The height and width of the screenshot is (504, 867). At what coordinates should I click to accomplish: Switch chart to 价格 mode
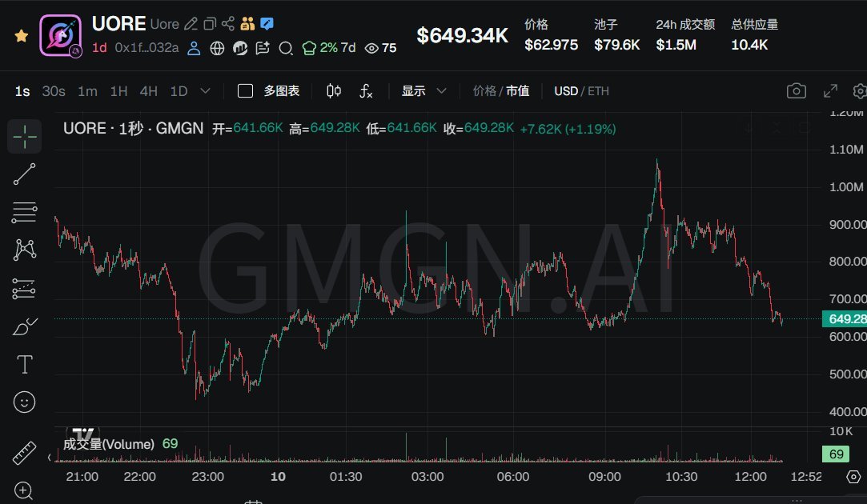coord(484,91)
